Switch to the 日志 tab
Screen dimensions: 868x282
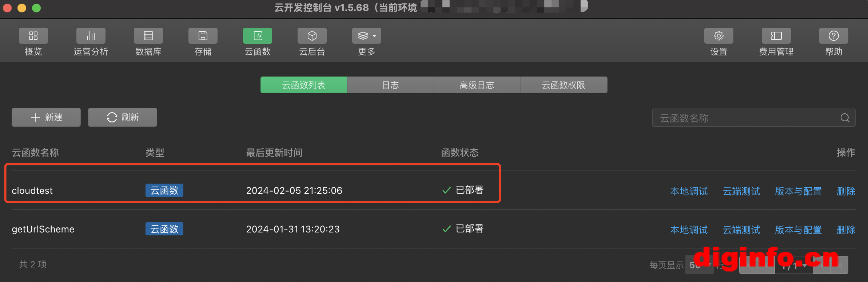(390, 85)
